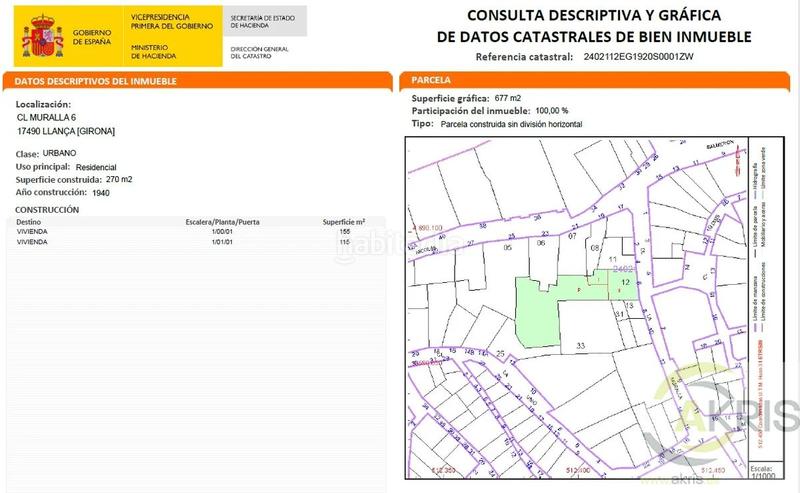Click parcel 25 label on the map
Viewport: 800px width, 493px height.
point(500,354)
